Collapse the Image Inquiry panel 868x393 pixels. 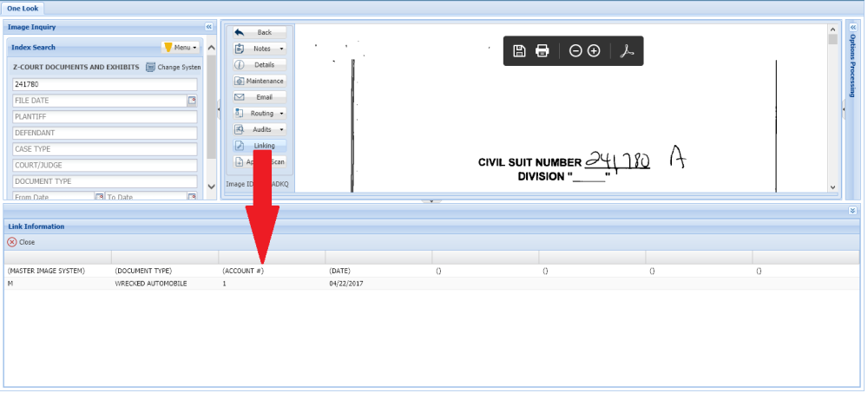click(208, 27)
